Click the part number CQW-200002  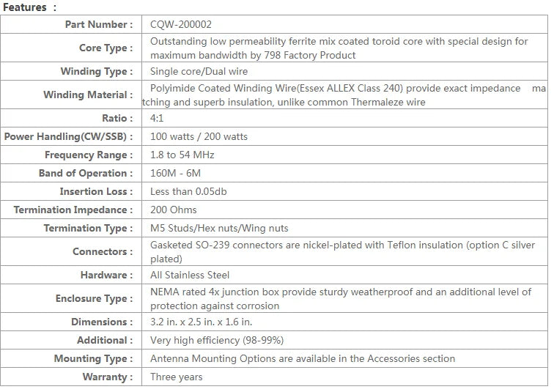[181, 24]
